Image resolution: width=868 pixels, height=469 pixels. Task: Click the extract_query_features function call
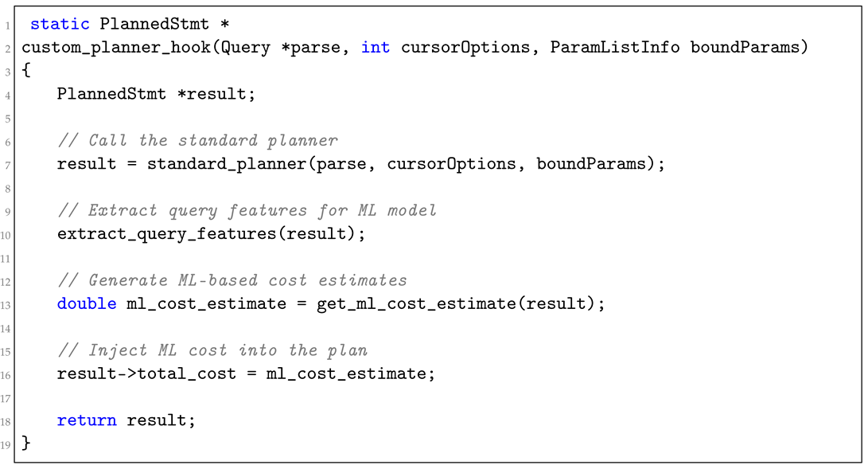[167, 234]
